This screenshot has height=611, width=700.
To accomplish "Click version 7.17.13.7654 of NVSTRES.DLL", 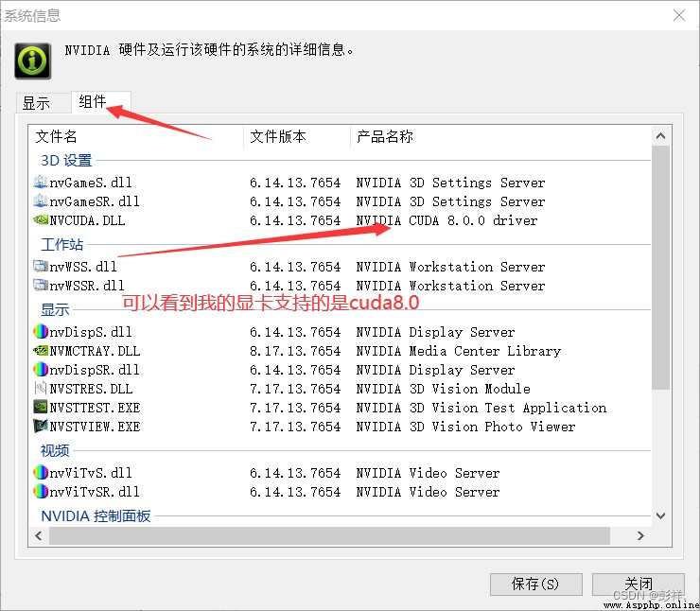I will point(295,389).
